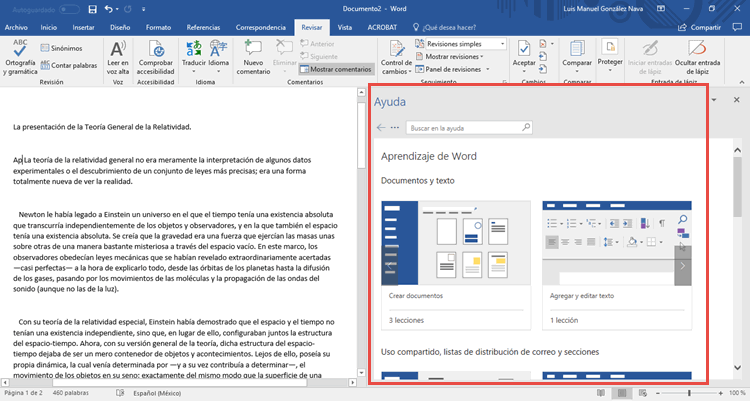This screenshot has width=750, height=401.
Task: Run the Ortografía y gramática check
Action: point(21,54)
